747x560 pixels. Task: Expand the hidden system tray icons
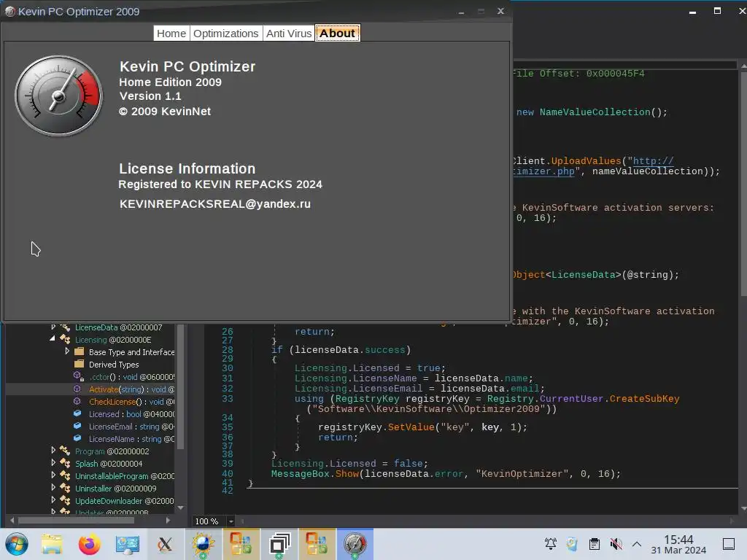(636, 544)
